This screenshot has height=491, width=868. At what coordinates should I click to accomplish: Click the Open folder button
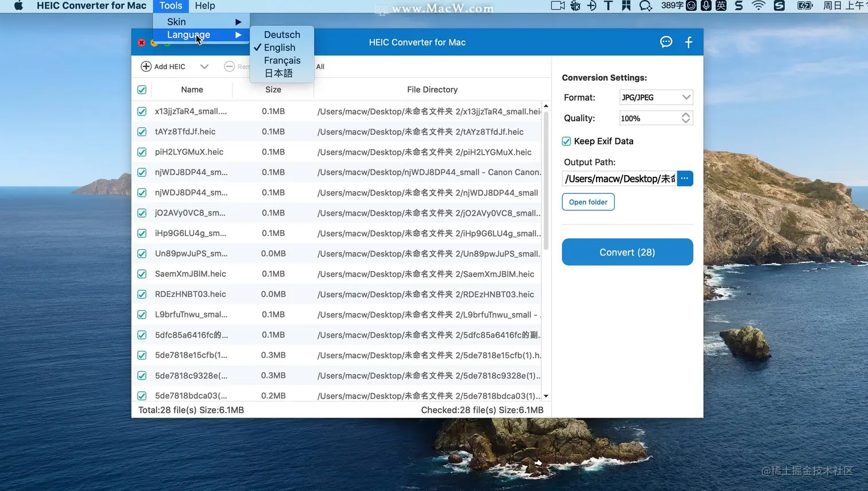(588, 202)
